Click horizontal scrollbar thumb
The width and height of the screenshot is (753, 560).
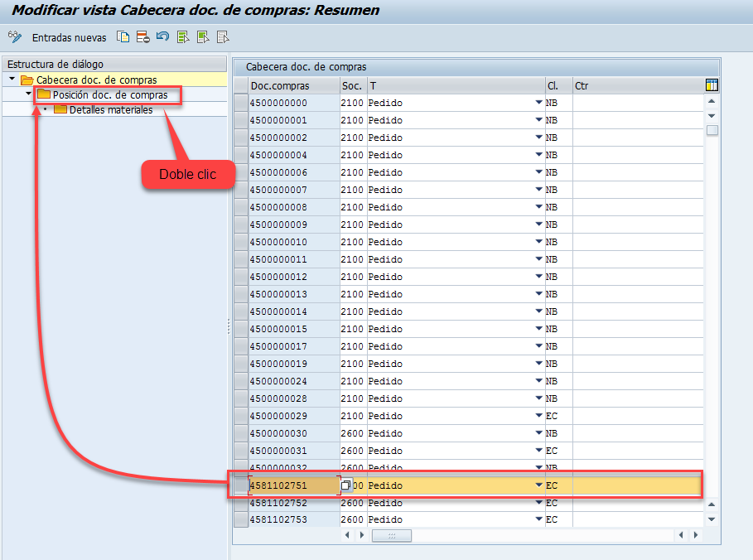click(x=392, y=535)
